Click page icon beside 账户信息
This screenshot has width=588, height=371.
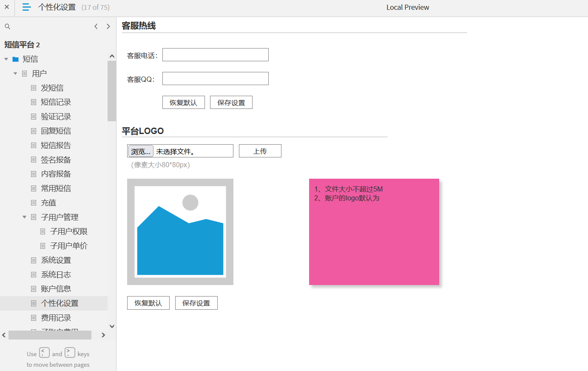[x=34, y=289]
